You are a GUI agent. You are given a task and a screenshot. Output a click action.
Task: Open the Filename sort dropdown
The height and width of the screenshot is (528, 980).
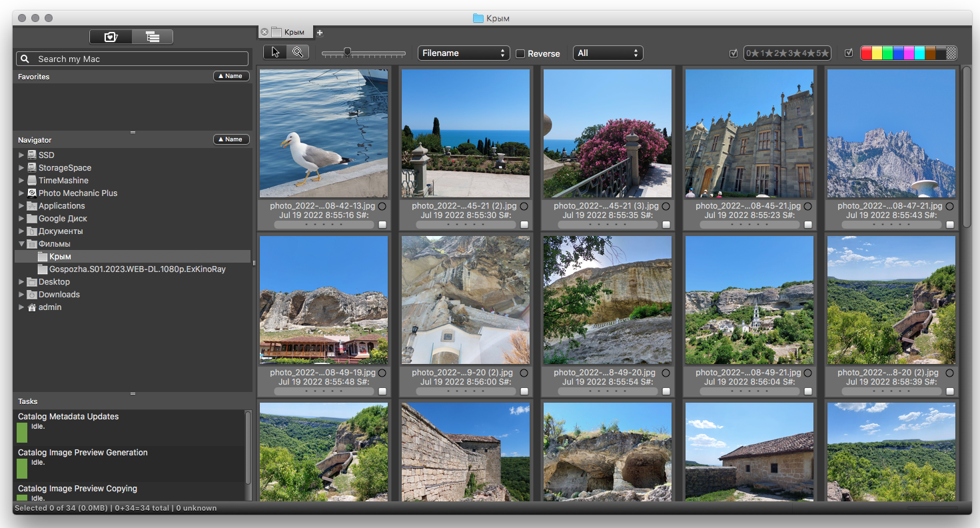tap(464, 53)
